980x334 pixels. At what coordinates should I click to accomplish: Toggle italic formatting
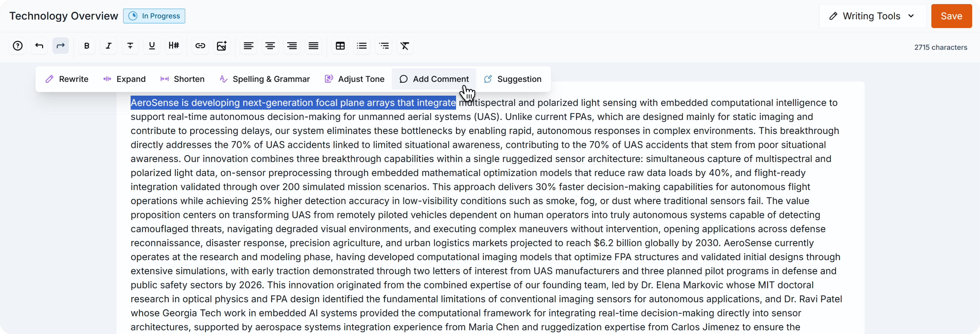tap(108, 46)
